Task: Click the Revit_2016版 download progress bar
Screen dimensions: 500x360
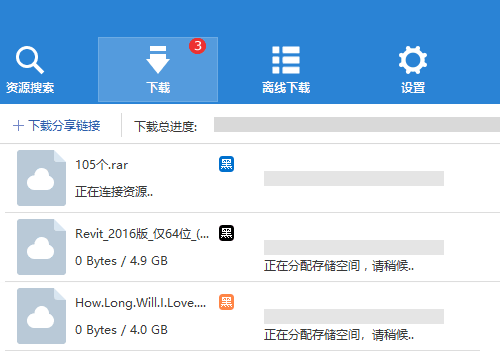Action: [x=354, y=247]
